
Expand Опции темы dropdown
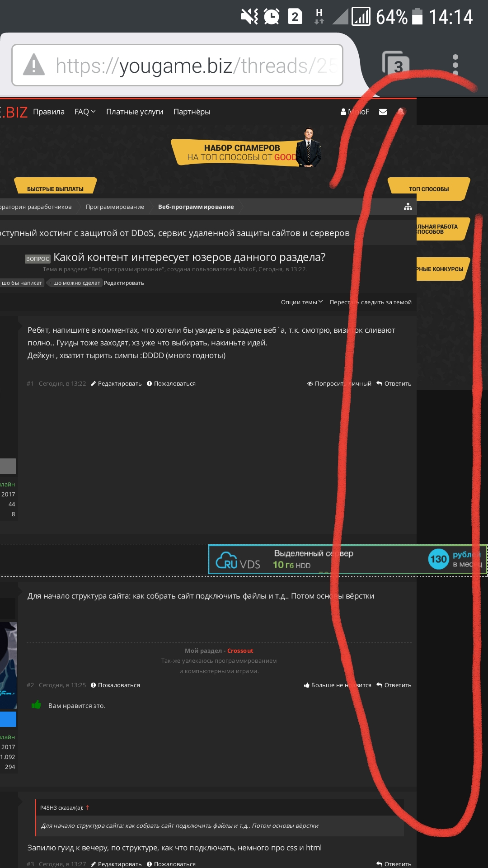point(302,302)
